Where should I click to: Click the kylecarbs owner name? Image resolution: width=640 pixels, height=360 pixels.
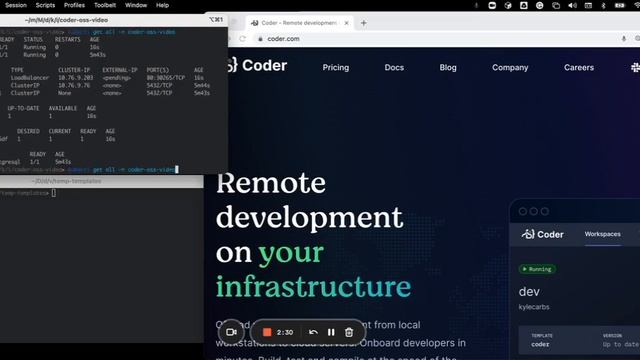coord(534,307)
